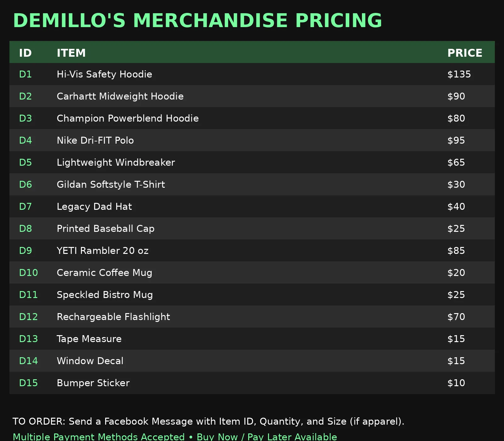Click the D8 item ID
Viewport: 504px width, 441px height.
click(26, 228)
